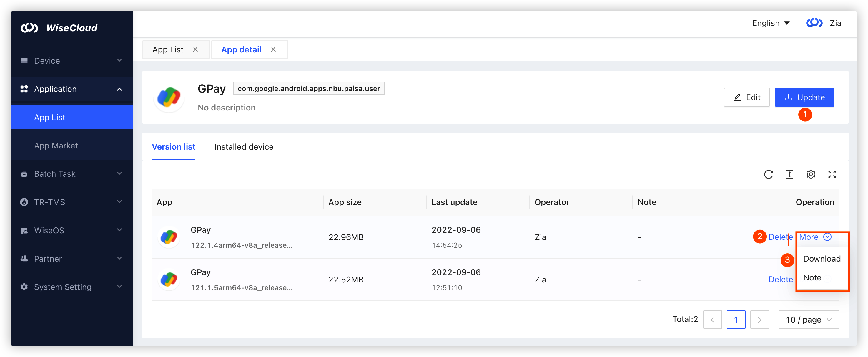Click the WiseCloud logo icon

point(29,28)
